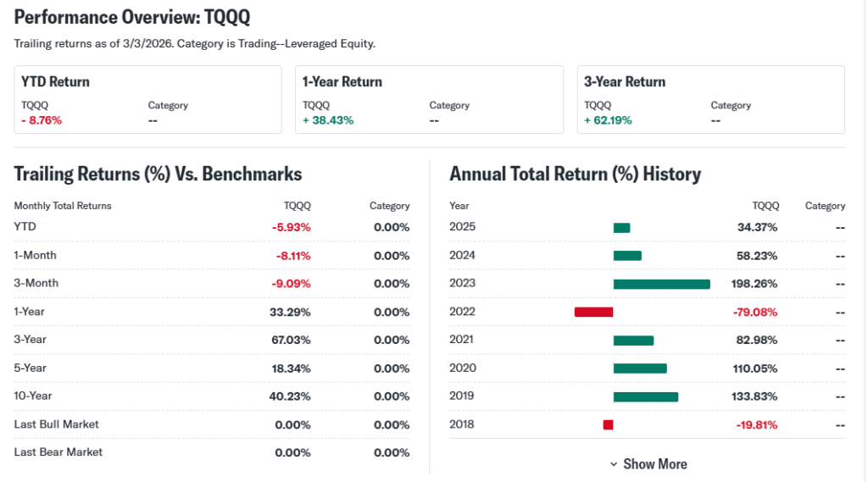This screenshot has height=482, width=868.
Task: Click the 2023 green return bar
Action: [x=661, y=284]
